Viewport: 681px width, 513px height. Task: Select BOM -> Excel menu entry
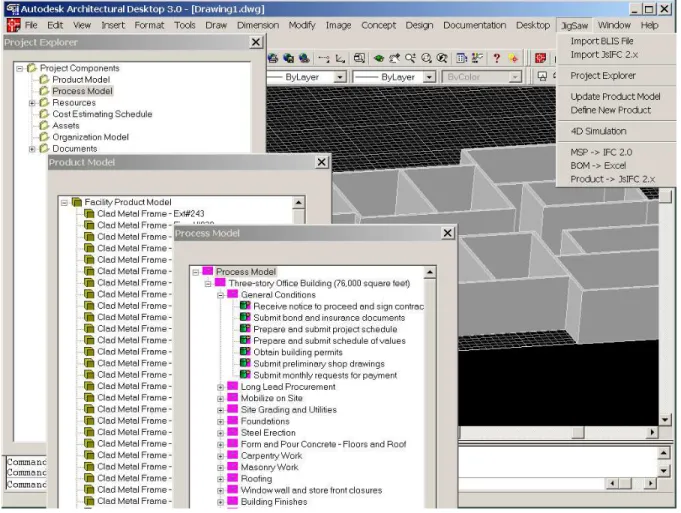(x=598, y=165)
